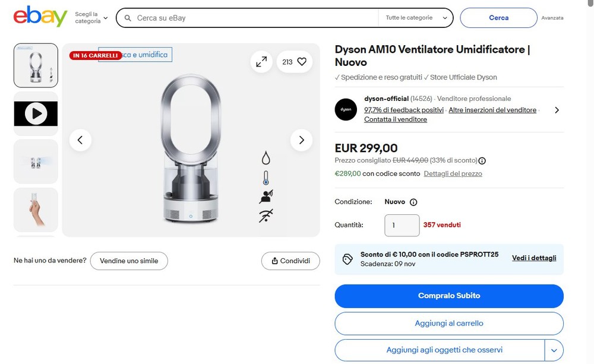Click the Compralo Subito button

point(448,296)
